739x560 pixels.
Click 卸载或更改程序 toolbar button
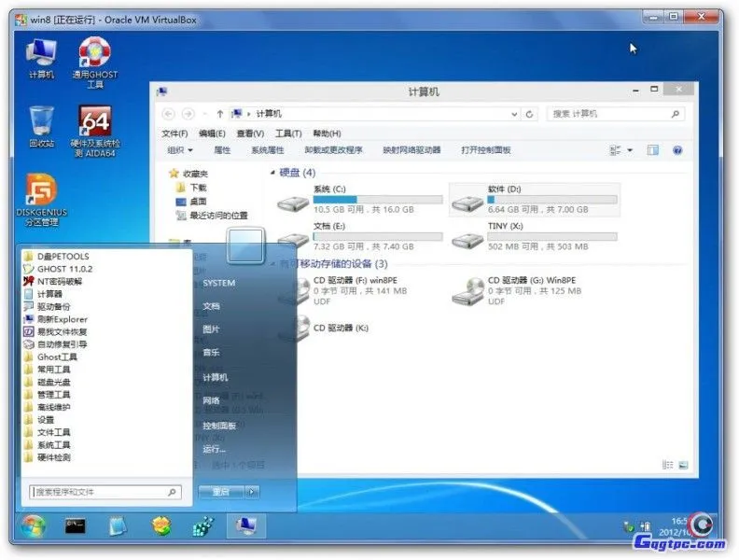(333, 150)
